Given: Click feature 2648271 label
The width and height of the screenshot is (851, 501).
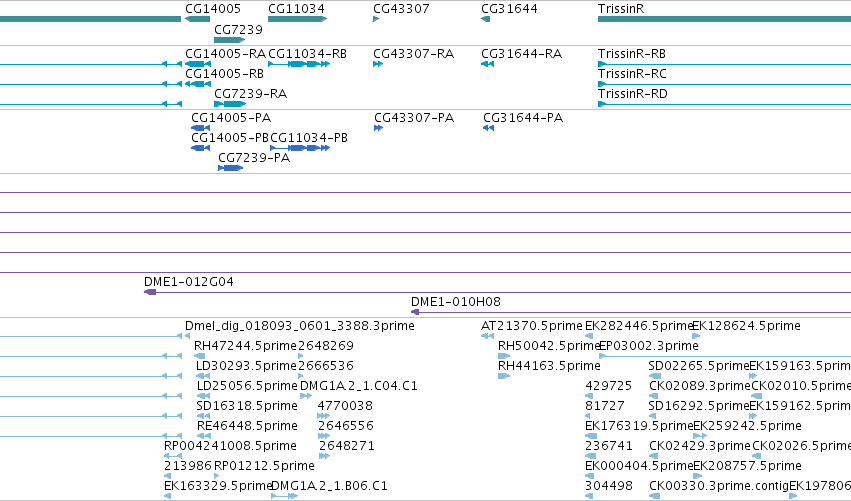Looking at the screenshot, I should [x=347, y=446].
